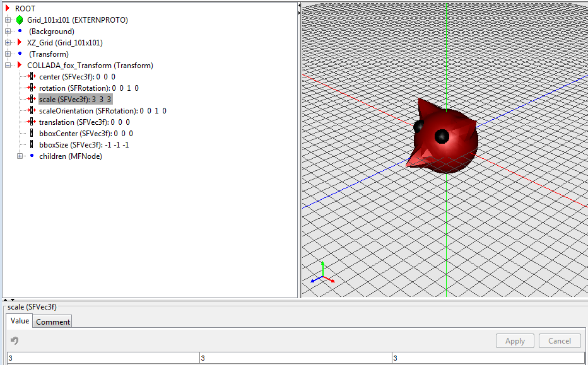Image resolution: width=588 pixels, height=365 pixels.
Task: Select Grid_101x101 (EXTERNPROTO) tree row
Action: [x=77, y=20]
